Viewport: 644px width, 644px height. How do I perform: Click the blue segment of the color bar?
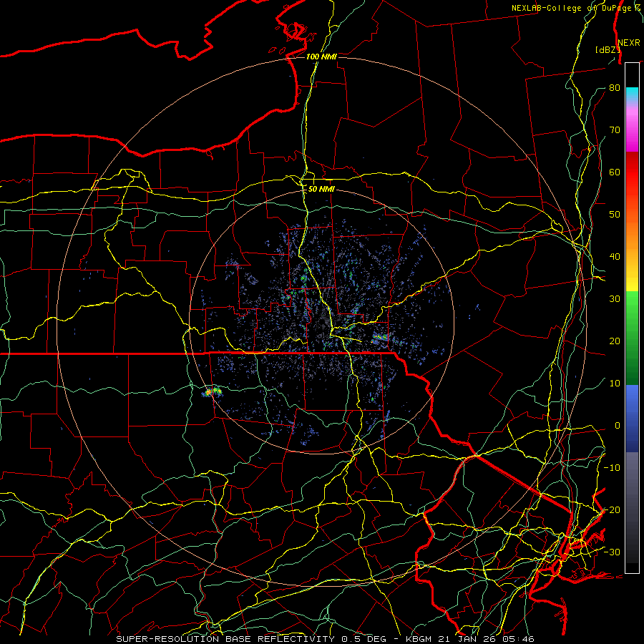[632, 418]
